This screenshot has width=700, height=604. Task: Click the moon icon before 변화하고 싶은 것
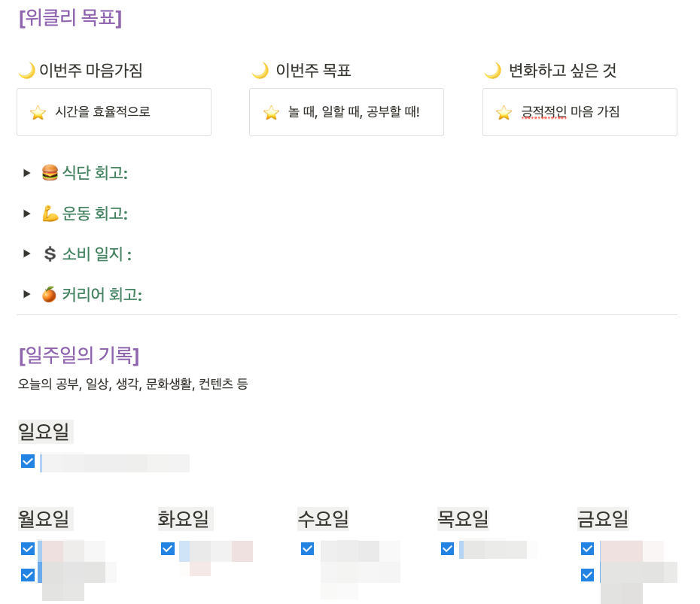(492, 71)
